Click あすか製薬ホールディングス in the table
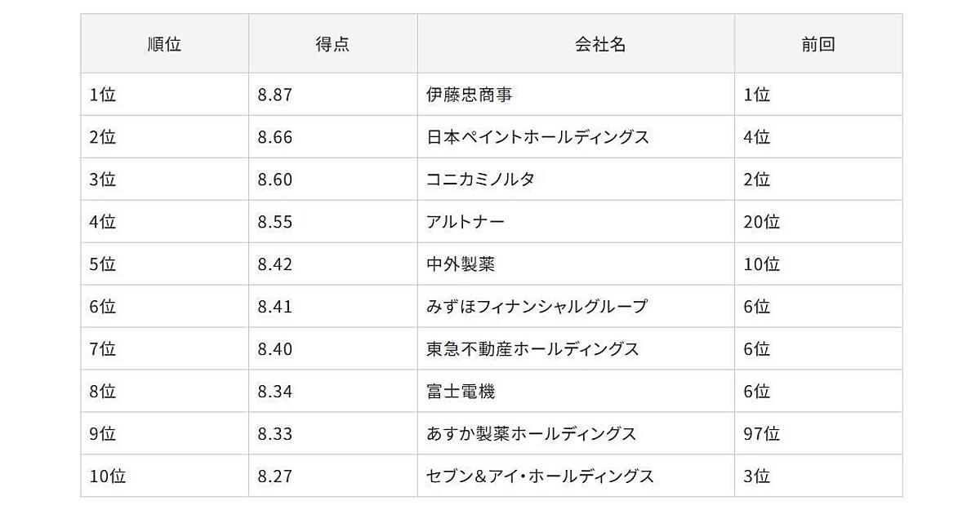The width and height of the screenshot is (980, 514). [531, 434]
